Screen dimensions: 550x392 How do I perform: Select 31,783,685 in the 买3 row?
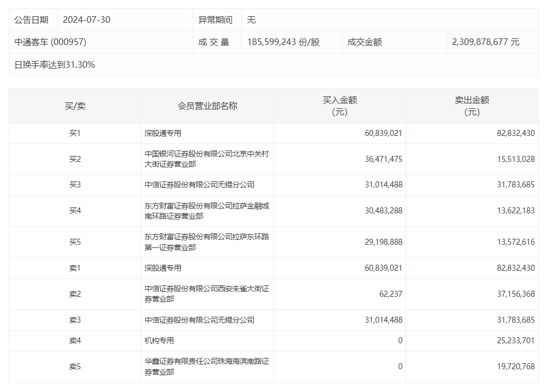tap(515, 185)
